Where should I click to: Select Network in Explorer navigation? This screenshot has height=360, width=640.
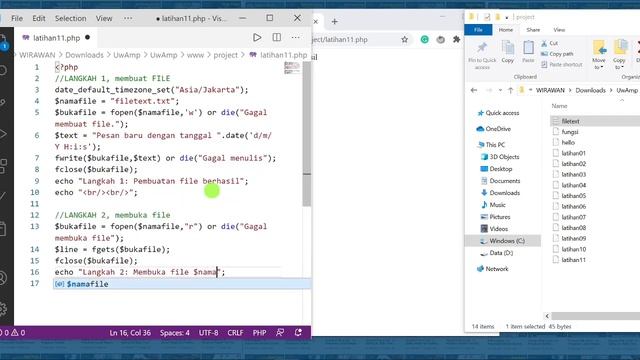[x=493, y=269]
